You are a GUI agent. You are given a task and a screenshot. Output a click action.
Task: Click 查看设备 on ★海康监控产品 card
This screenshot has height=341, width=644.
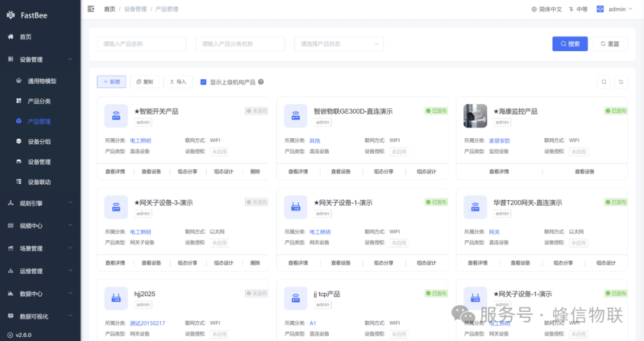(x=584, y=172)
